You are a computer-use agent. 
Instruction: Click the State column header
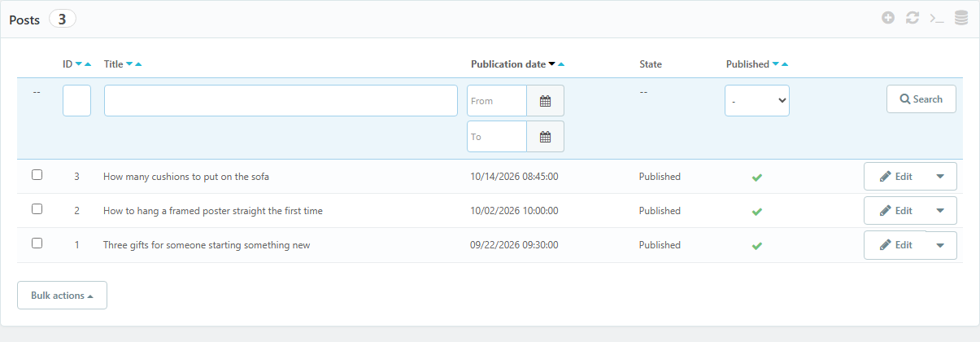point(651,64)
